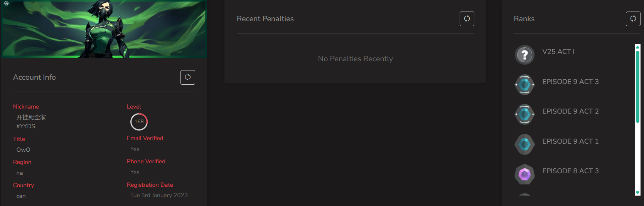Click the green Ranks scrollbar thumb

click(x=637, y=87)
